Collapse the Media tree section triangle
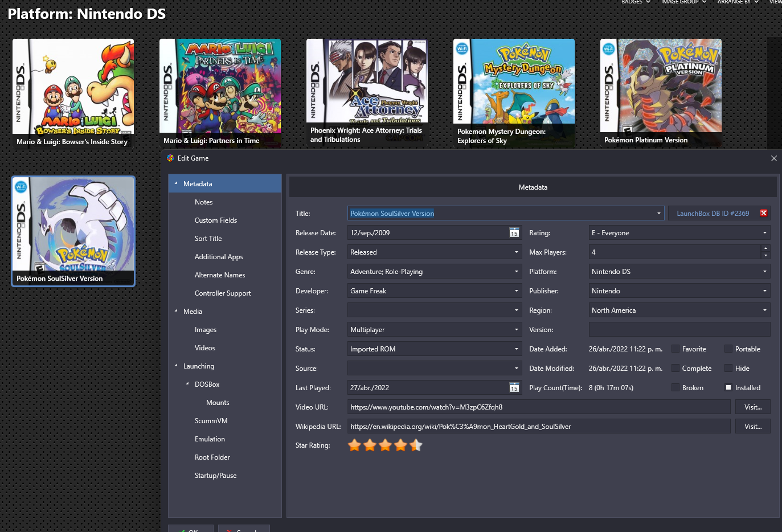Image resolution: width=782 pixels, height=532 pixels. (176, 311)
